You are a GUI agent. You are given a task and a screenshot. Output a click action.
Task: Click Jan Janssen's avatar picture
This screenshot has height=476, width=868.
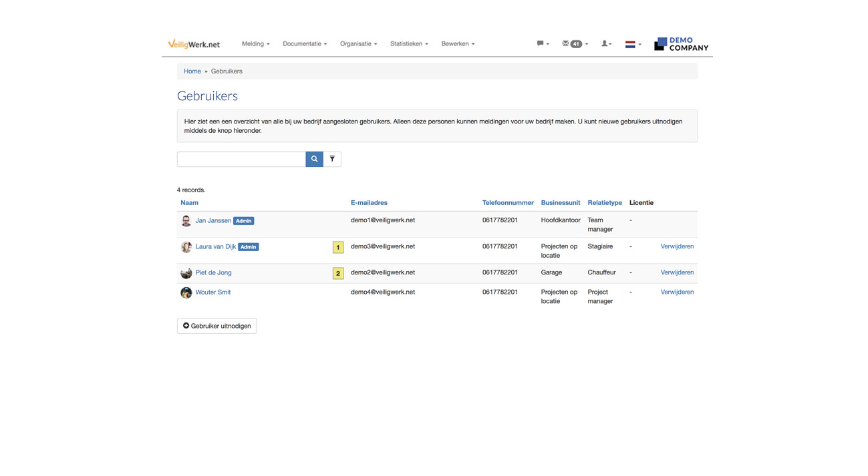click(x=186, y=221)
